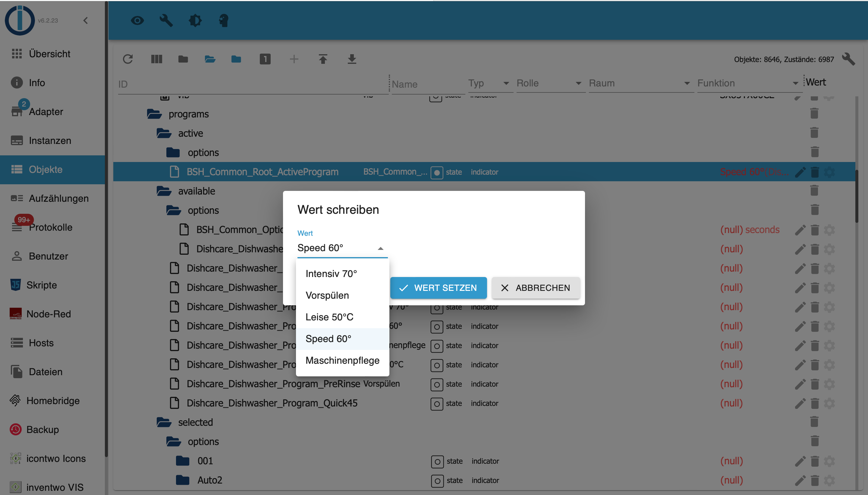Open icontwo Icons page
The width and height of the screenshot is (868, 495).
click(x=53, y=458)
